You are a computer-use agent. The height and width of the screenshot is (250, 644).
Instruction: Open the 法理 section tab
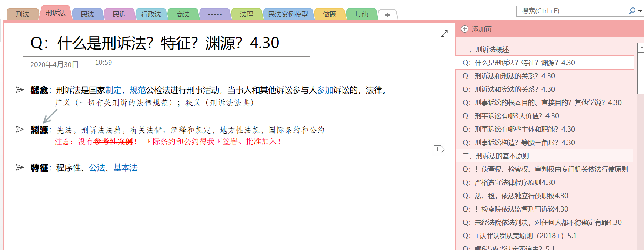247,14
